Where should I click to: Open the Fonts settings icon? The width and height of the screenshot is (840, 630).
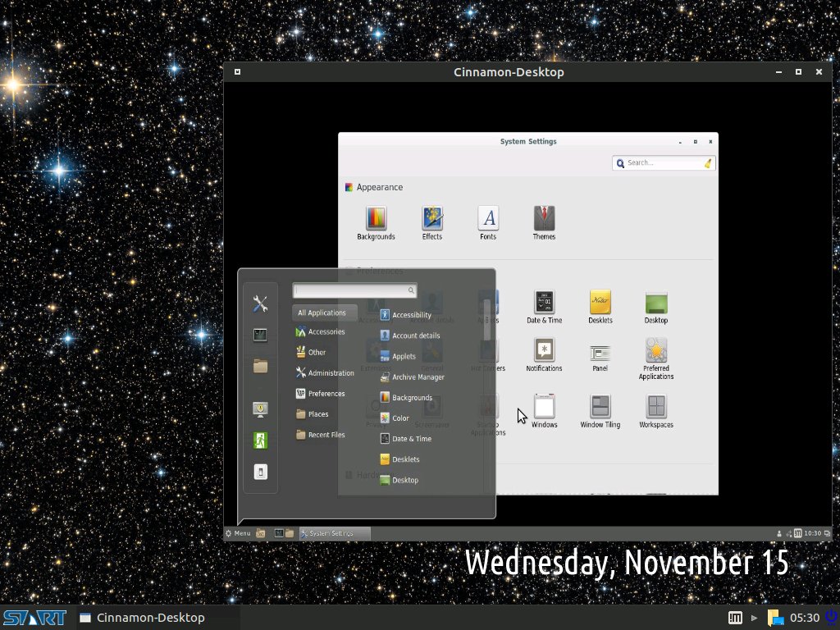tap(488, 223)
